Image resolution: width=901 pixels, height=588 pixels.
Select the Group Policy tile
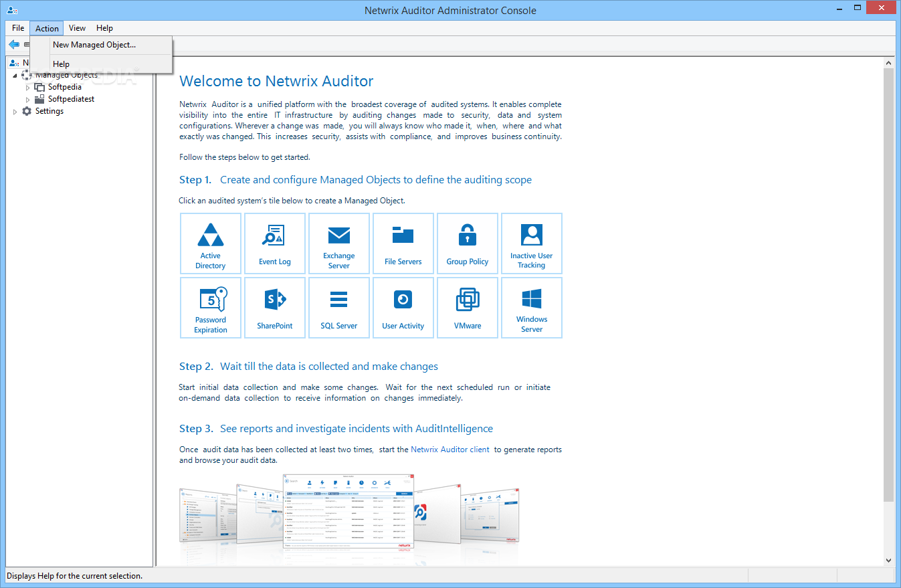pyautogui.click(x=468, y=243)
